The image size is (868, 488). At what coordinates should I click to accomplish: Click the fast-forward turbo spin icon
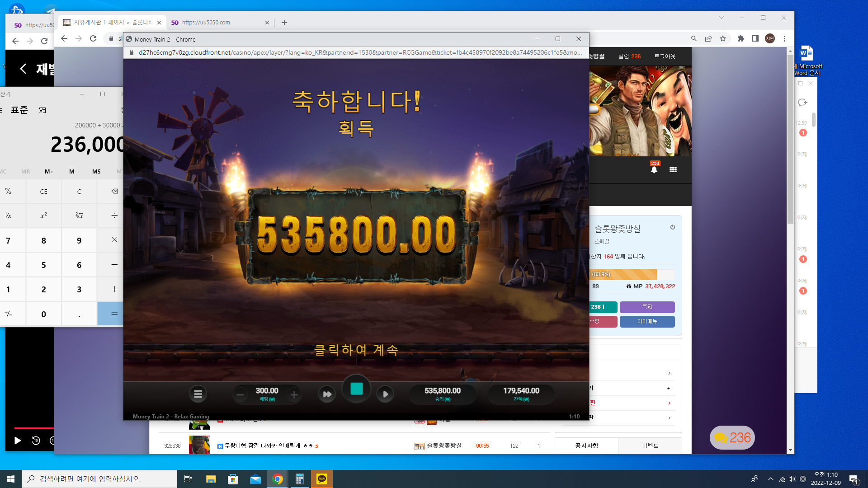coord(327,394)
